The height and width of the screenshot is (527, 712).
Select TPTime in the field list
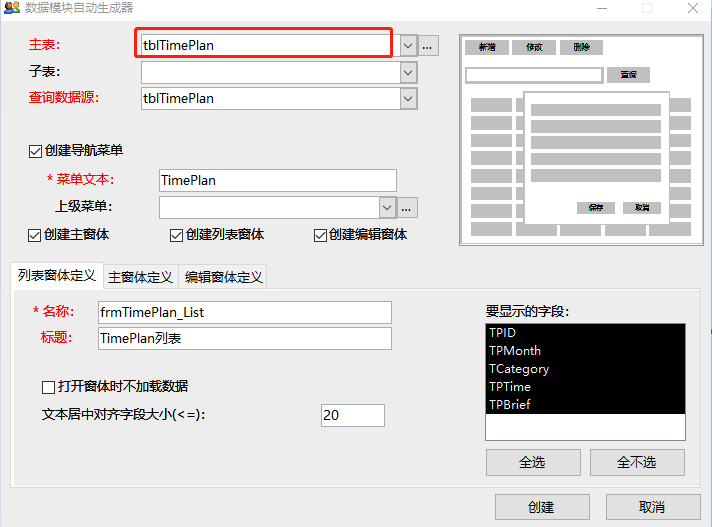coord(585,387)
